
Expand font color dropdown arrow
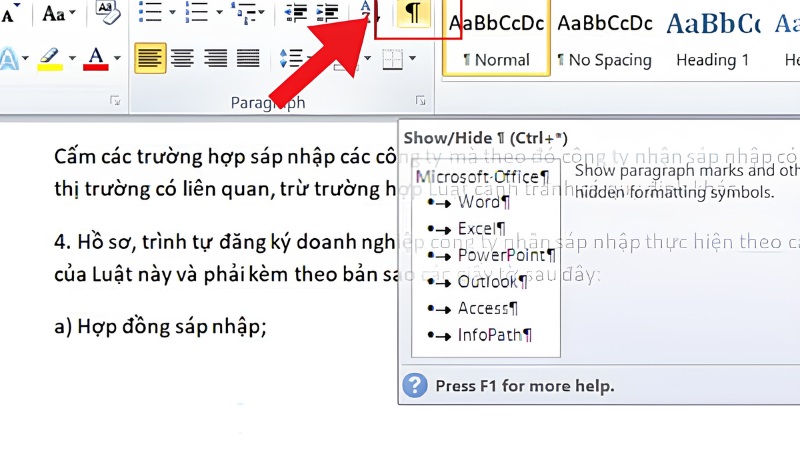(x=117, y=58)
